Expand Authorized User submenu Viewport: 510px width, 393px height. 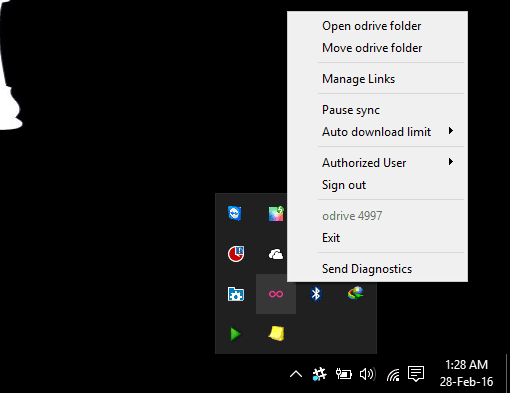pyautogui.click(x=377, y=163)
